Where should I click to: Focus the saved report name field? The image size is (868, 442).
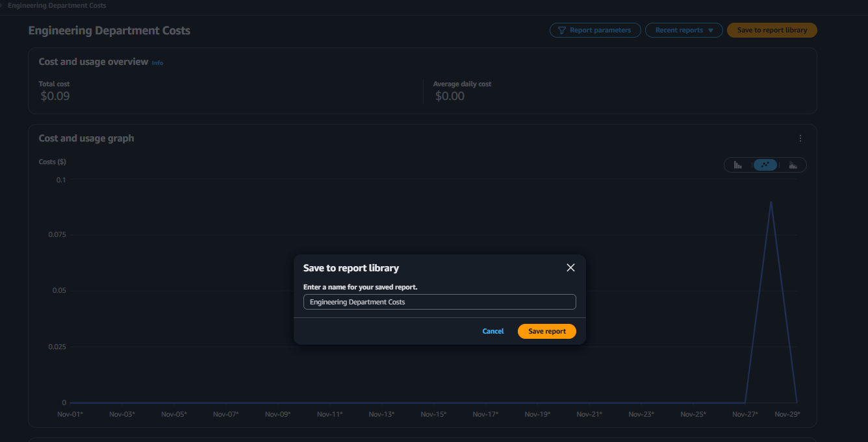coord(439,302)
